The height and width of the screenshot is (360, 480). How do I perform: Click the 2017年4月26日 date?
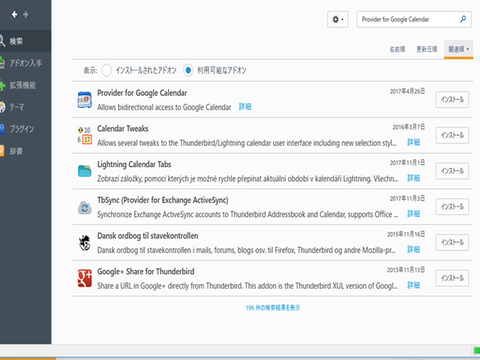pyautogui.click(x=407, y=91)
